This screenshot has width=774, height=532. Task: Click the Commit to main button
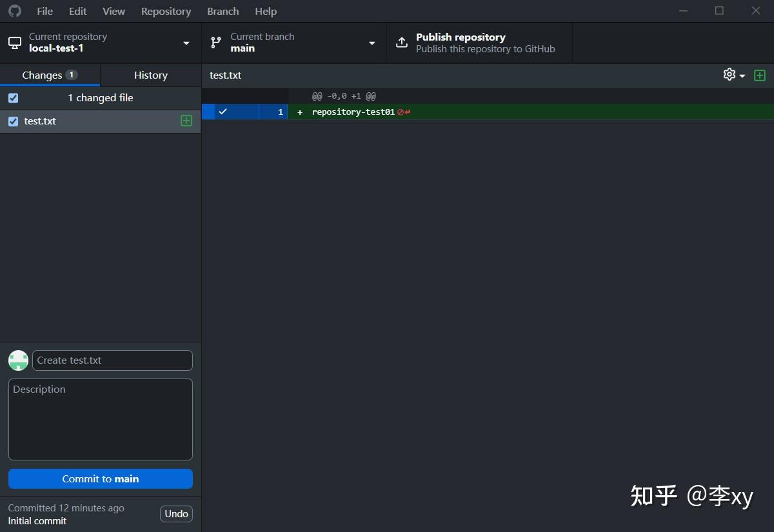100,478
